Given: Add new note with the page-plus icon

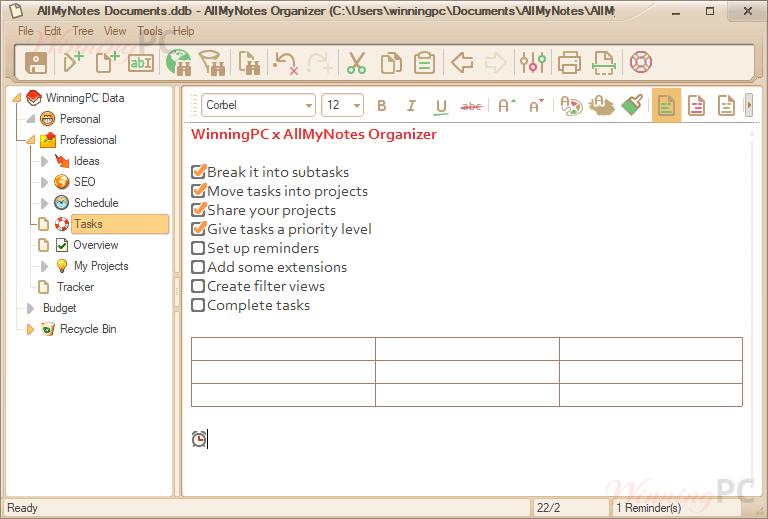Looking at the screenshot, I should pyautogui.click(x=107, y=63).
